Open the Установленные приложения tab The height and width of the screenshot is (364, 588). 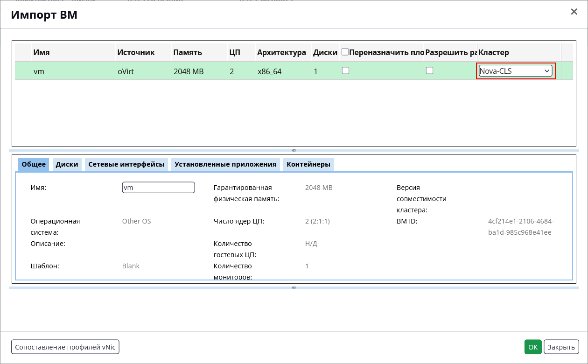[226, 164]
